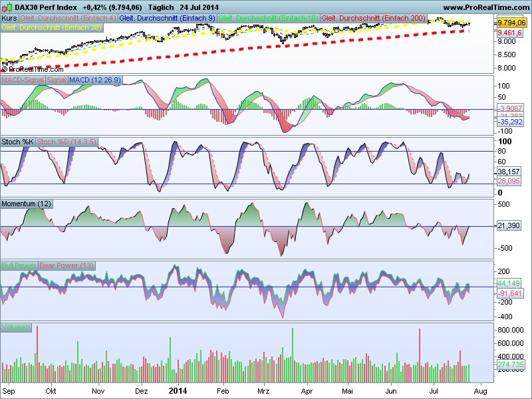Click MACD value tag -35,292

pyautogui.click(x=510, y=122)
